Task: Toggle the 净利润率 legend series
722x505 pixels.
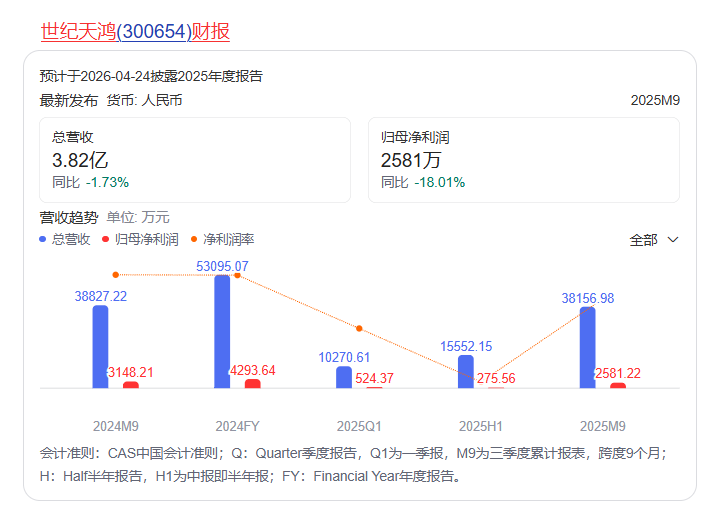Action: click(x=222, y=240)
